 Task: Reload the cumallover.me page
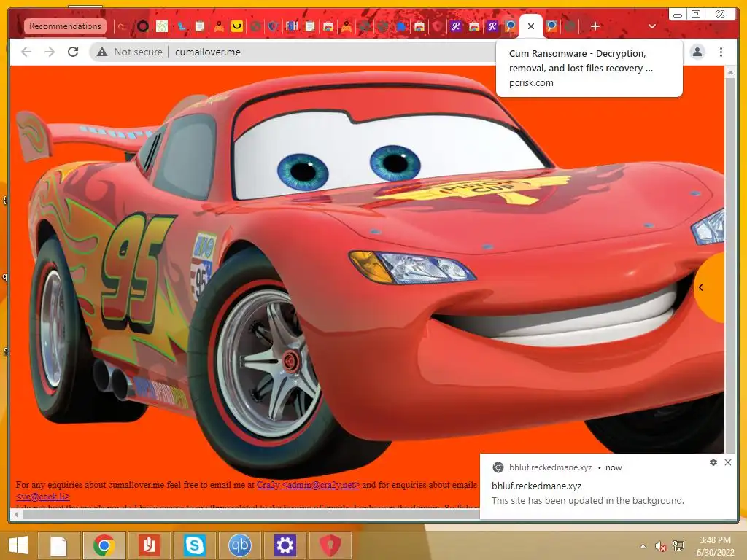pyautogui.click(x=73, y=52)
